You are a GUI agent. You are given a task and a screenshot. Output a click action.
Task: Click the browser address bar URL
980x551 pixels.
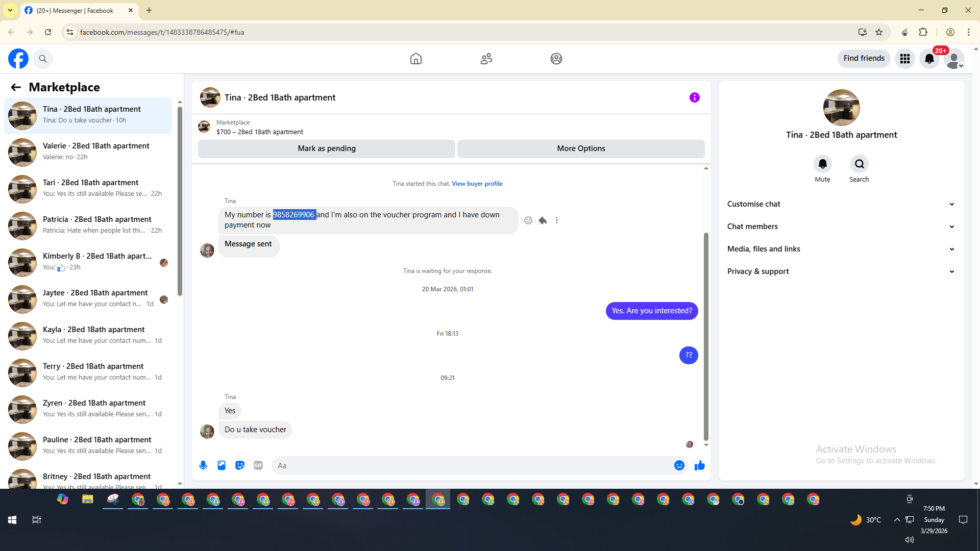(x=162, y=32)
